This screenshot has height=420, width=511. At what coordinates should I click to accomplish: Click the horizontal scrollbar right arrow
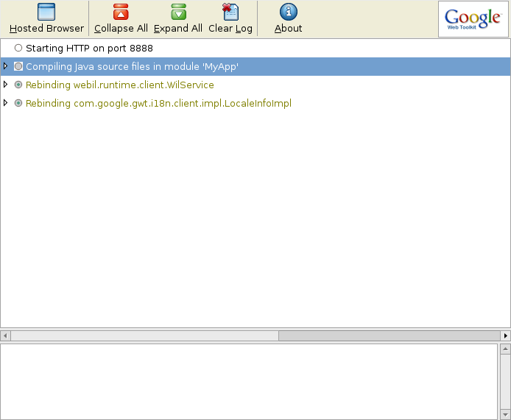tap(505, 335)
